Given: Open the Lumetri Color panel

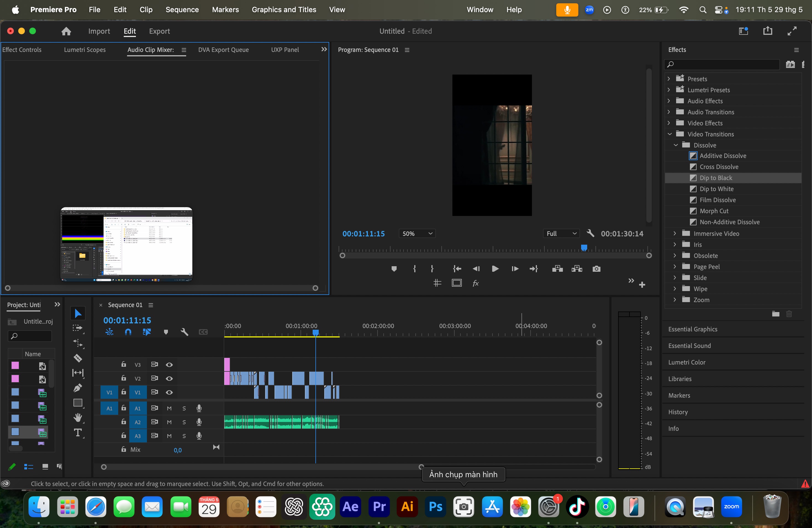Looking at the screenshot, I should (687, 362).
